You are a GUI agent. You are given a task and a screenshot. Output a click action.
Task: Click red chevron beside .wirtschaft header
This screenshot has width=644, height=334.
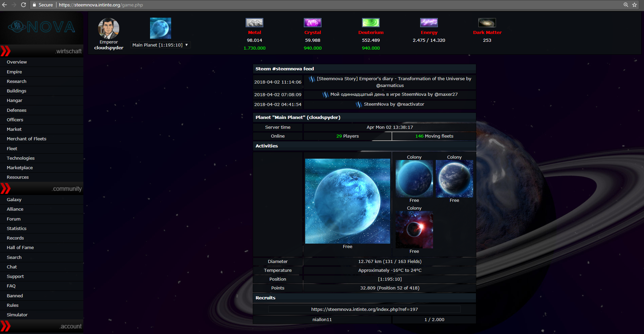coord(5,51)
